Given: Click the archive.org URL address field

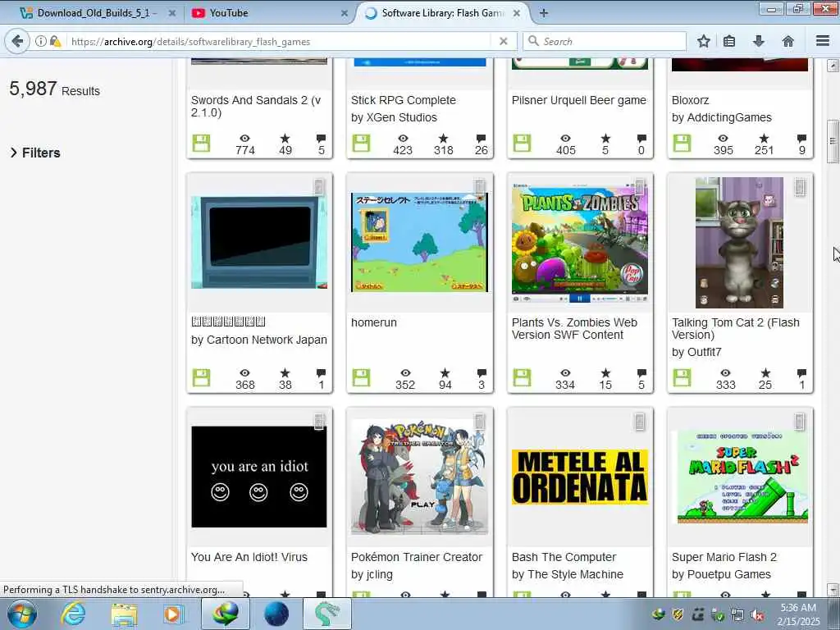Looking at the screenshot, I should (279, 41).
